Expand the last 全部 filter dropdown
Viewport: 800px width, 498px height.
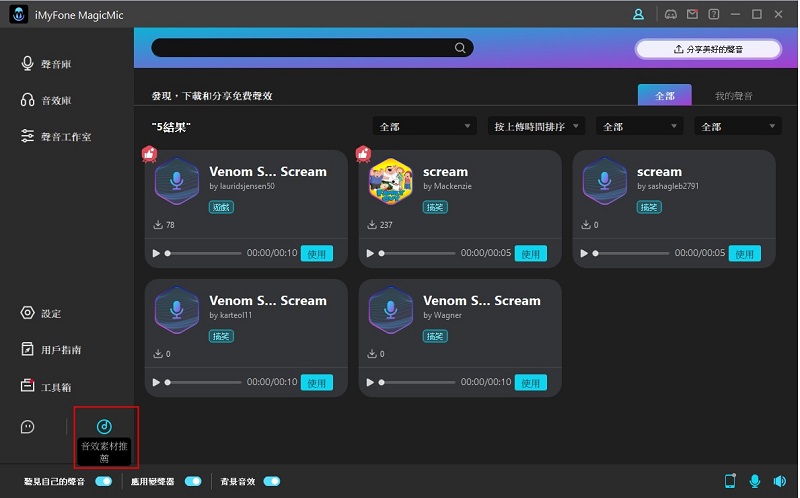[738, 126]
